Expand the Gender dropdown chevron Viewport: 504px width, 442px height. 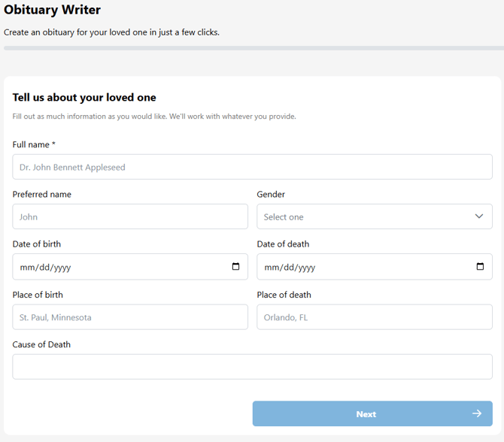point(478,216)
